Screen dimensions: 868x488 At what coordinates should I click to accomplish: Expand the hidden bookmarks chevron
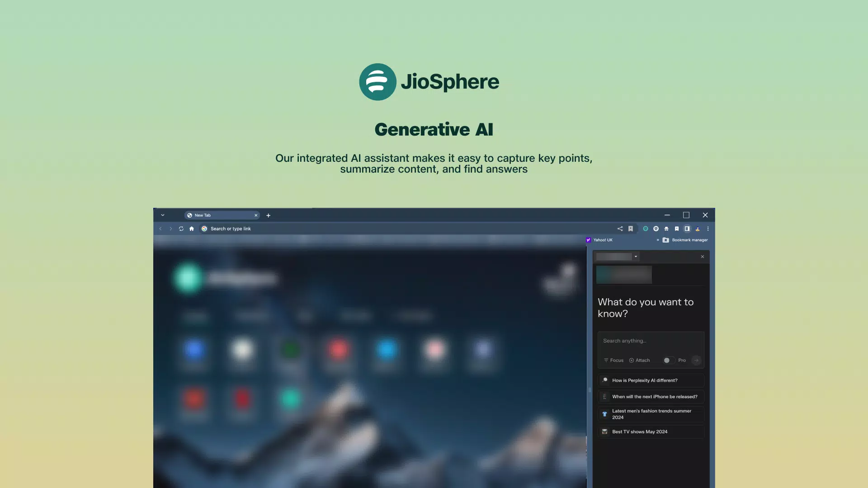658,240
